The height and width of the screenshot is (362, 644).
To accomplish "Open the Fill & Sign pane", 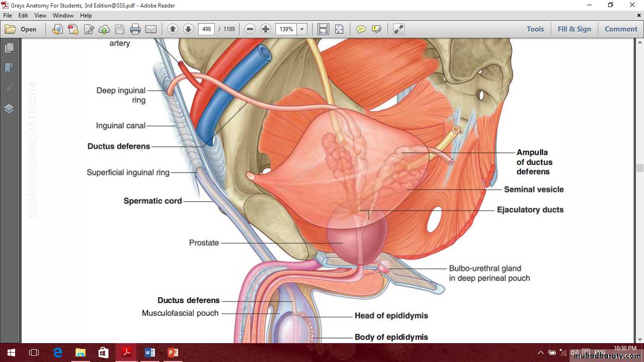I will click(574, 29).
